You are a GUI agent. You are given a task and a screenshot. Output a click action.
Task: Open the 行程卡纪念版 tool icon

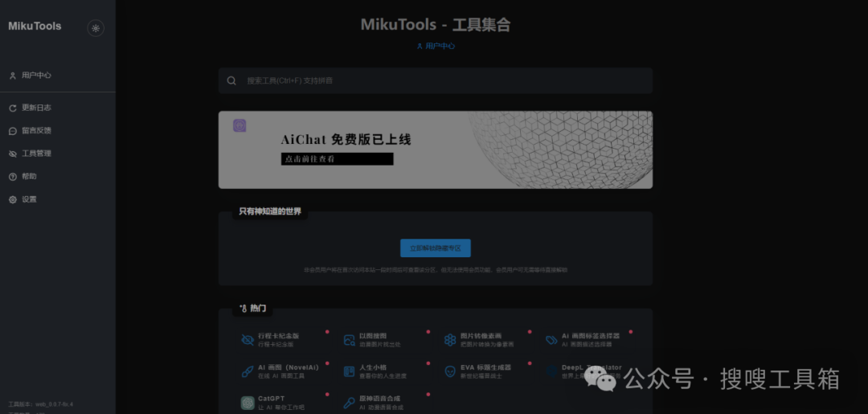click(x=247, y=340)
